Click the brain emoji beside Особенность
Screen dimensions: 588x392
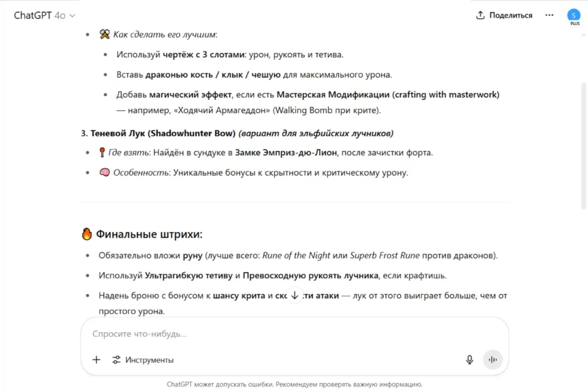point(105,173)
